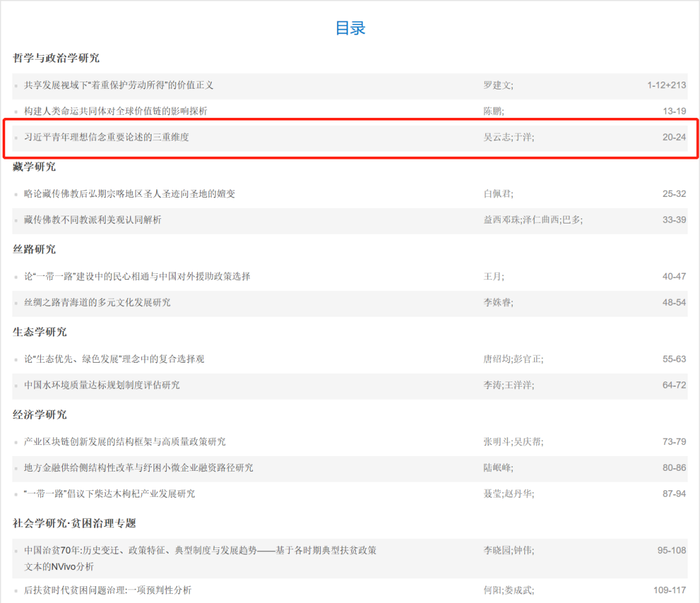Open article on 构建人类命运共同体对全球价值链的影响
The height and width of the screenshot is (603, 700).
tap(115, 111)
